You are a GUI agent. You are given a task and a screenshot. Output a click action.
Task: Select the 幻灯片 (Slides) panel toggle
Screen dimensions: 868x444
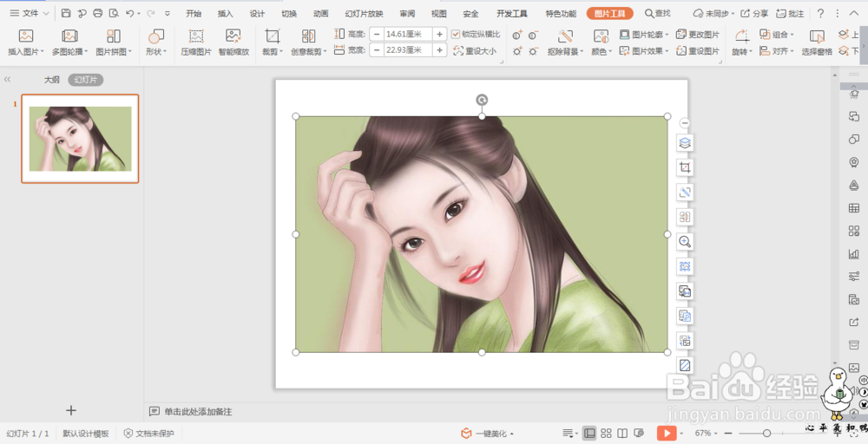point(86,80)
